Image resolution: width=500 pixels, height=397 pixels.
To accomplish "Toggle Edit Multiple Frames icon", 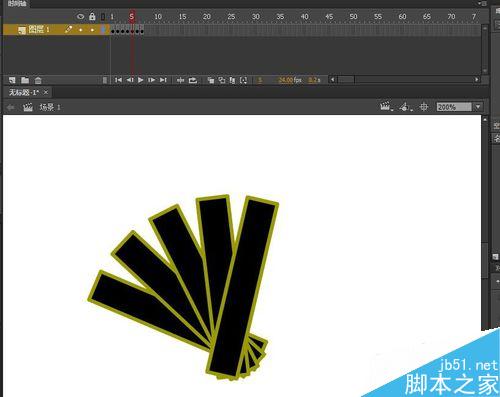I will (232, 80).
